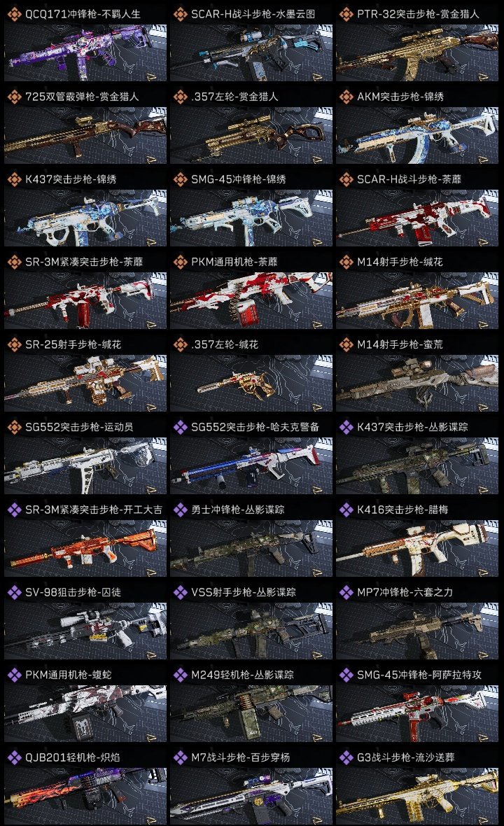The image size is (504, 826).
Task: Click the orange rarity icon beside SCAR-H战斗步枪-水墨云图
Action: click(181, 14)
